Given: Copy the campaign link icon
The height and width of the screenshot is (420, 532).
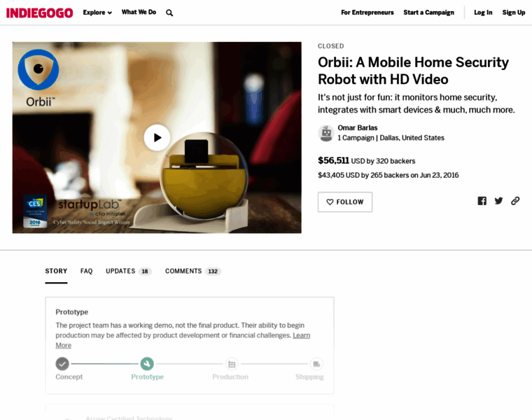Looking at the screenshot, I should click(x=515, y=201).
